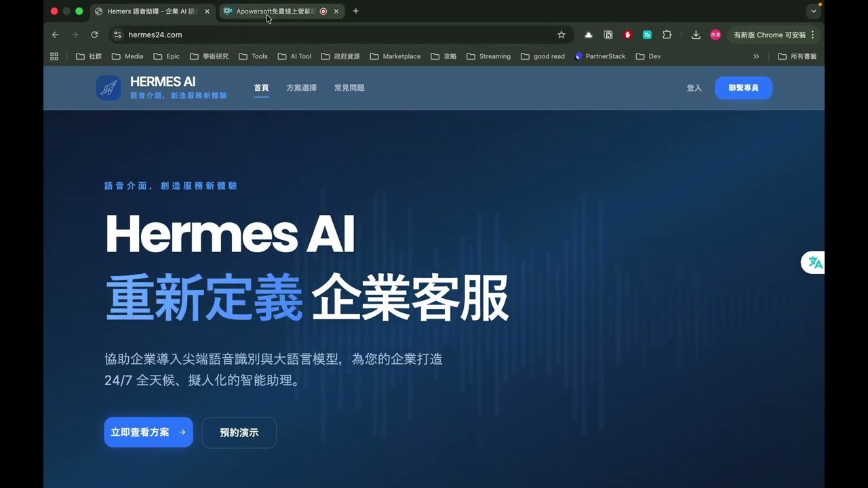868x488 pixels.
Task: Click the macOS green fullscreen button
Action: click(x=79, y=11)
